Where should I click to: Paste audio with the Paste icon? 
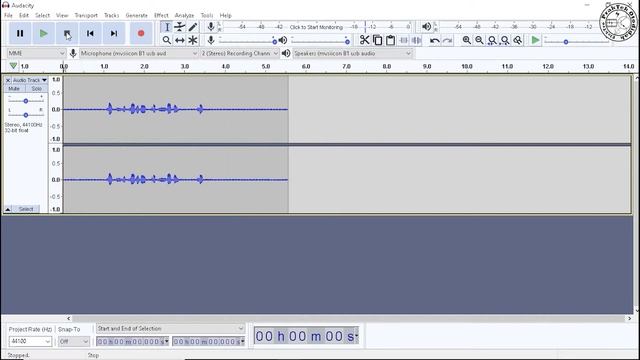[391, 40]
